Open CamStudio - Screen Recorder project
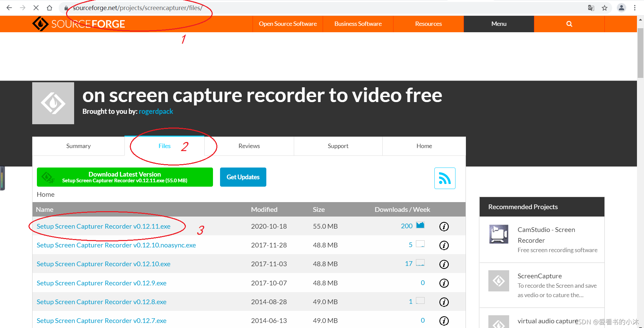The height and width of the screenshot is (328, 644). click(x=546, y=235)
